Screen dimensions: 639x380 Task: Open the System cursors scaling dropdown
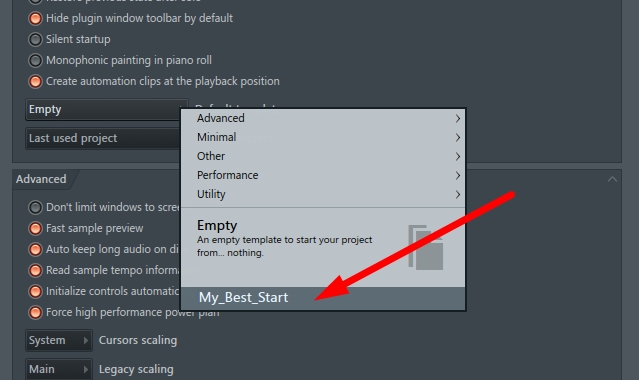pos(59,340)
